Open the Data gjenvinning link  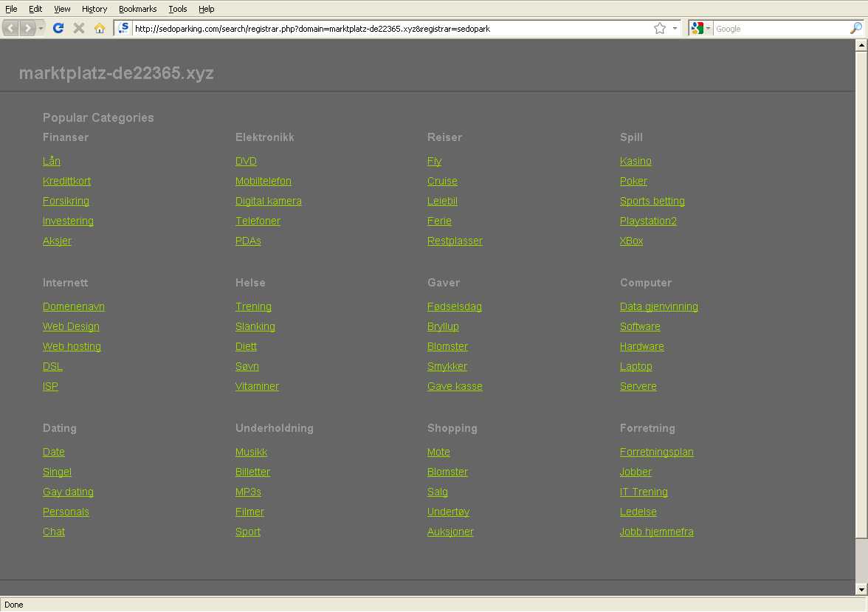pyautogui.click(x=658, y=307)
